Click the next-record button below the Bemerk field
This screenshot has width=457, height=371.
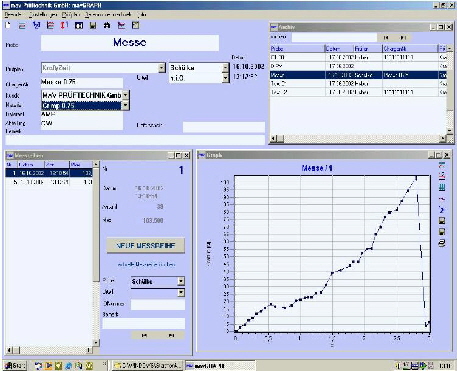point(171,335)
